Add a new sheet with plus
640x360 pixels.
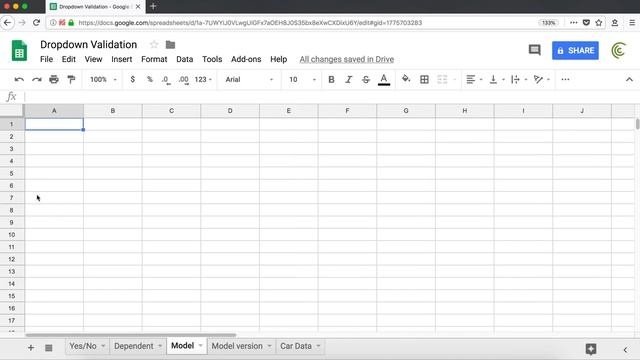point(31,348)
